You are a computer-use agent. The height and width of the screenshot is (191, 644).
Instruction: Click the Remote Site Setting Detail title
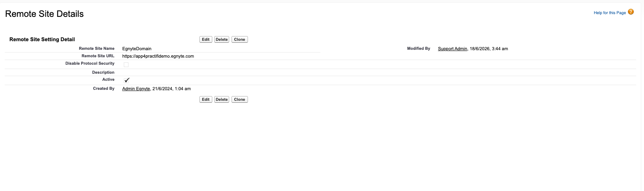pyautogui.click(x=42, y=39)
